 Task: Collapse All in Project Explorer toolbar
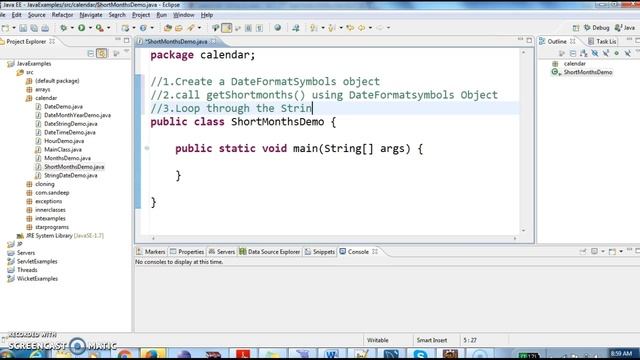point(91,53)
